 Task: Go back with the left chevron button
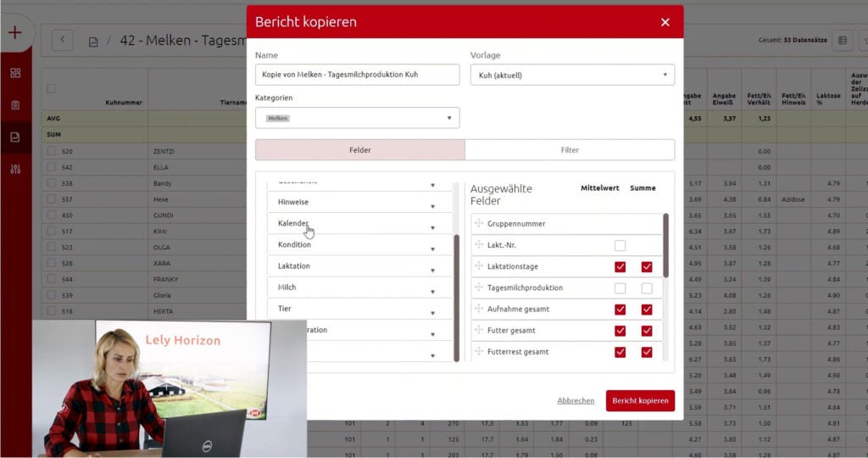click(x=63, y=40)
